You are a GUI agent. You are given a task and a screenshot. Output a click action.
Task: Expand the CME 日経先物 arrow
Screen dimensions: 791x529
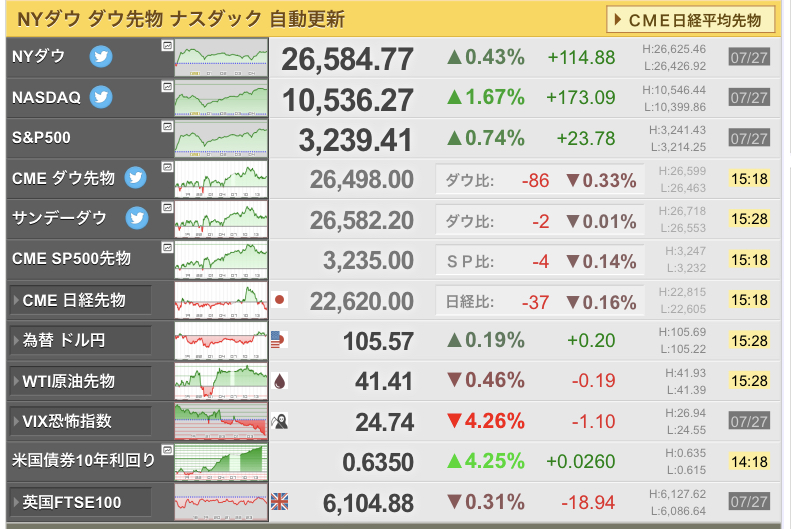[x=15, y=300]
